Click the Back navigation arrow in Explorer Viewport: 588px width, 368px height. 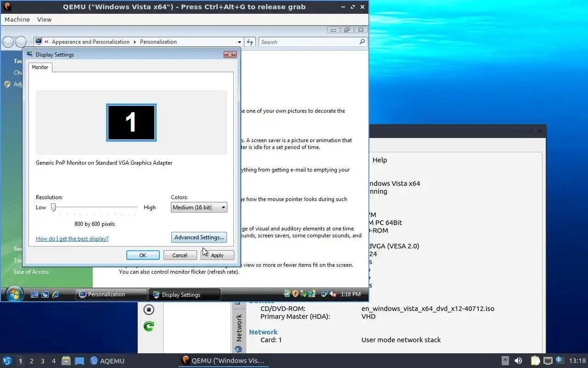[8, 42]
